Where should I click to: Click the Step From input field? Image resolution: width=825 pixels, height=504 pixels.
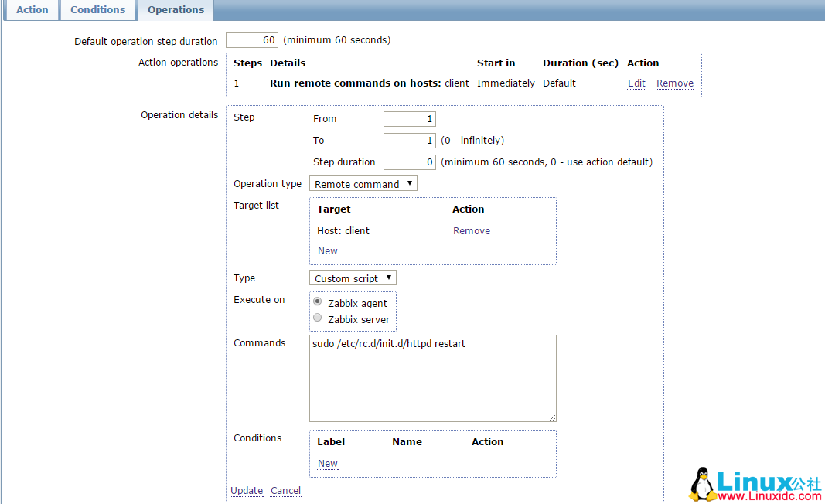coord(410,119)
